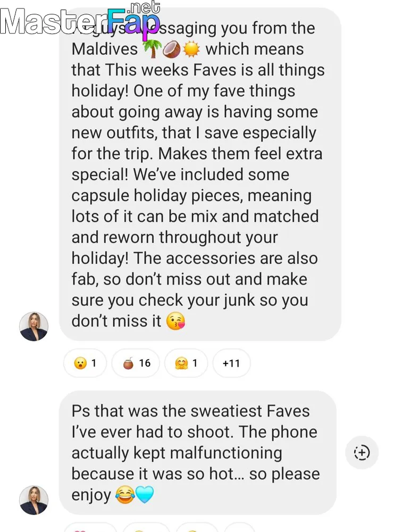
Task: Click the sun emoji in message
Action: [x=191, y=49]
